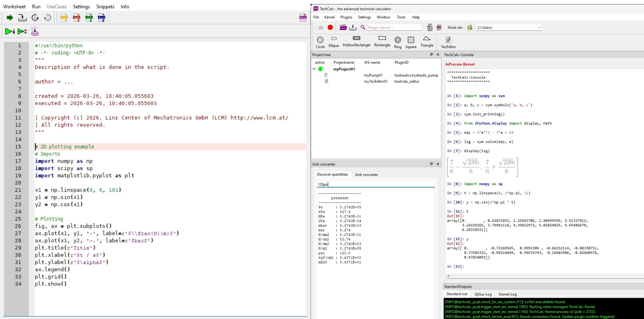
Task: Select the Ellipse plugin tool
Action: pos(334,42)
